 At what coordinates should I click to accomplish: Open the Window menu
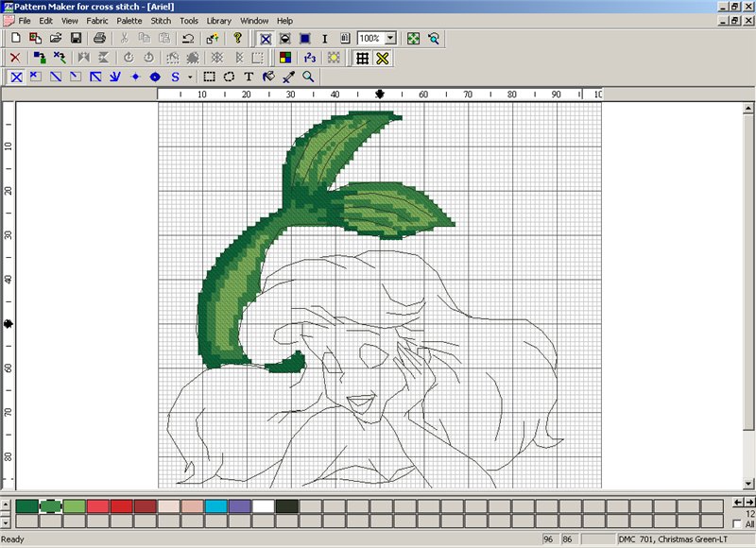(x=254, y=21)
